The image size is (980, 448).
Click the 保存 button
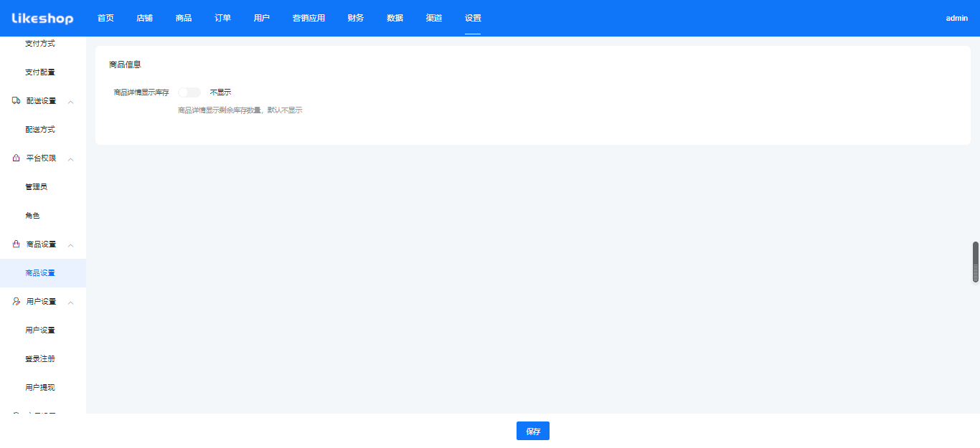click(x=533, y=431)
